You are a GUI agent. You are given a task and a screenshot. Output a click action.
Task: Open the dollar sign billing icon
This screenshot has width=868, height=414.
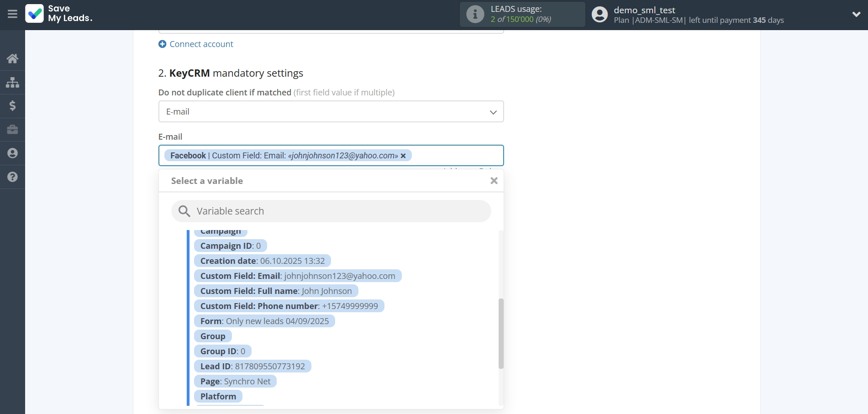12,106
